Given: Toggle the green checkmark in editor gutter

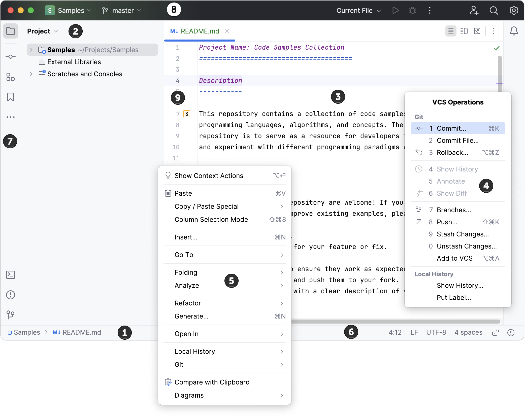Looking at the screenshot, I should pyautogui.click(x=497, y=48).
